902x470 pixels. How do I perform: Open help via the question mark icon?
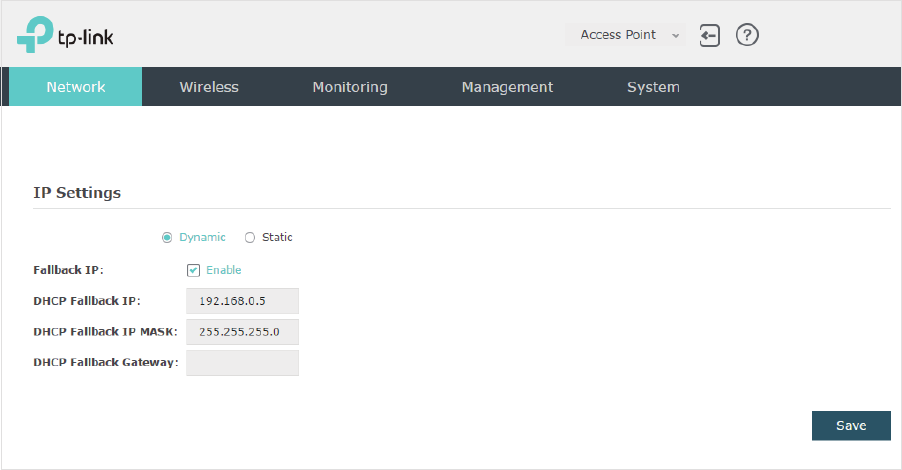pyautogui.click(x=747, y=35)
